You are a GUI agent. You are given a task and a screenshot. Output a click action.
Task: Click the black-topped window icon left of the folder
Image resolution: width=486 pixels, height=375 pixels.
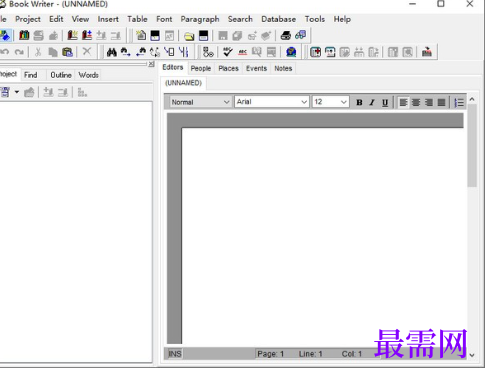pyautogui.click(x=155, y=35)
